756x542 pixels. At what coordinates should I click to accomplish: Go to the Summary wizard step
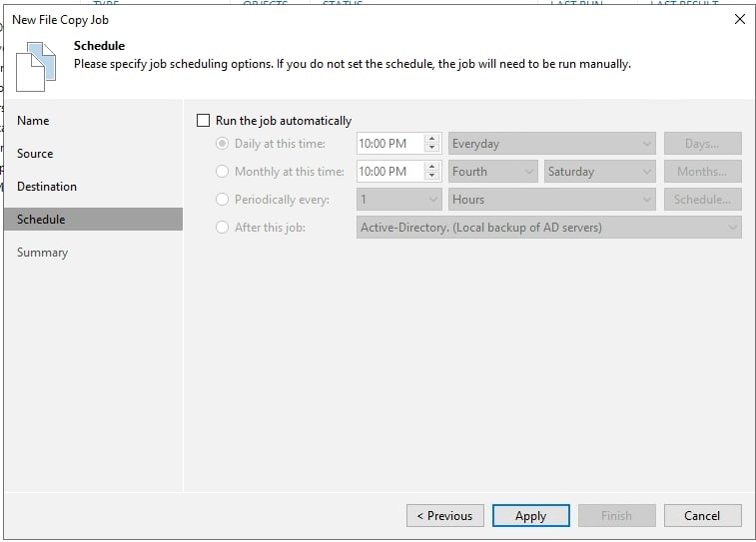point(42,253)
